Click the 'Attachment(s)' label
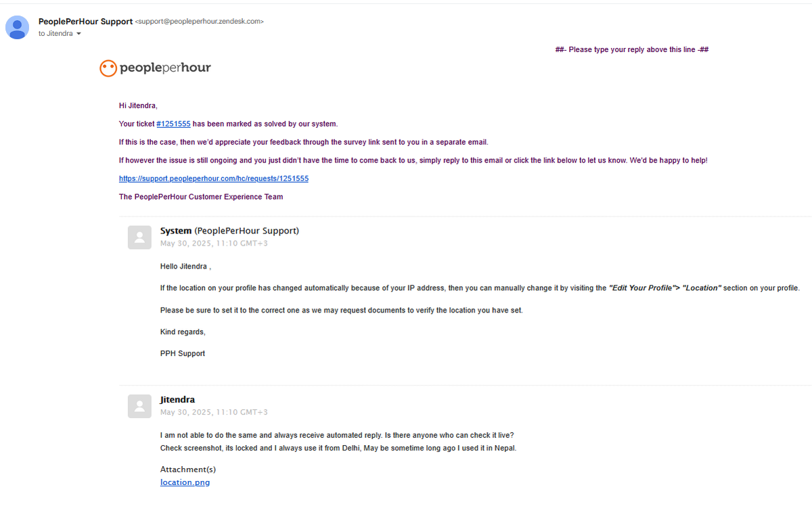This screenshot has width=812, height=508. [x=188, y=469]
